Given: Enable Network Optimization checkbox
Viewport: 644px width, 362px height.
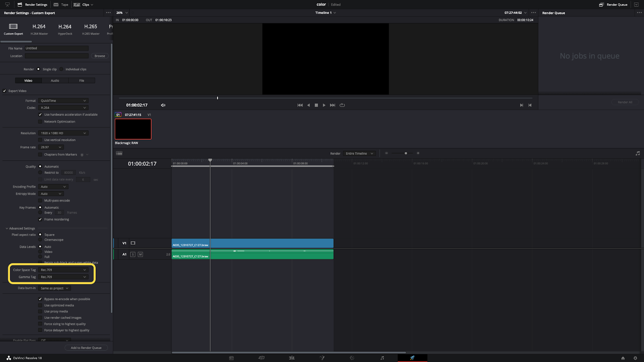Looking at the screenshot, I should tap(40, 121).
